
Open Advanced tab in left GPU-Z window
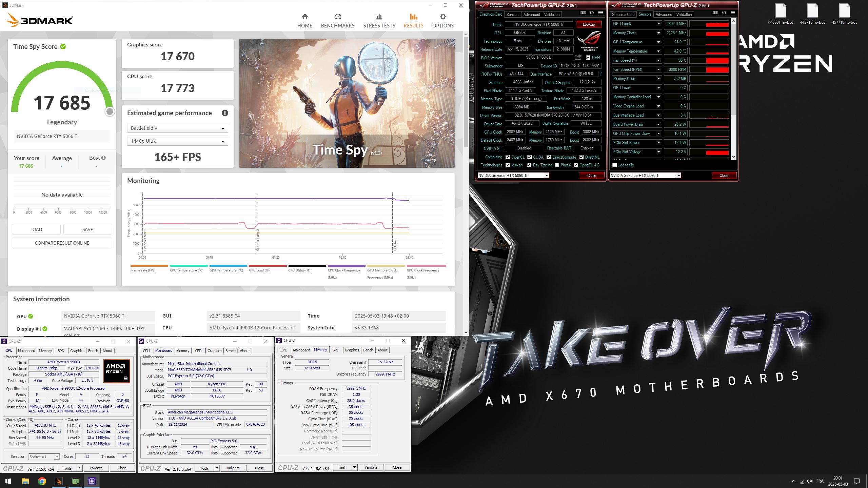point(531,15)
